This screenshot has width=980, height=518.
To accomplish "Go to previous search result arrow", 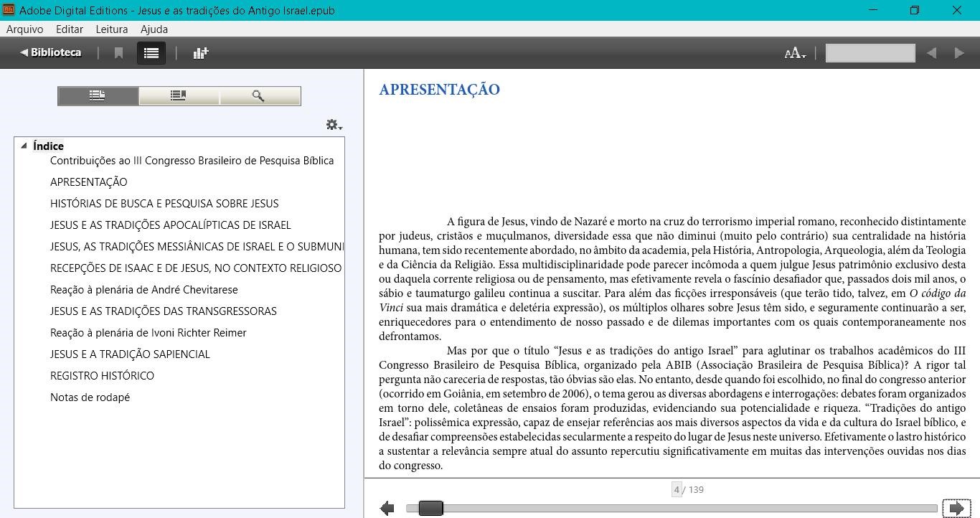I will (x=931, y=53).
